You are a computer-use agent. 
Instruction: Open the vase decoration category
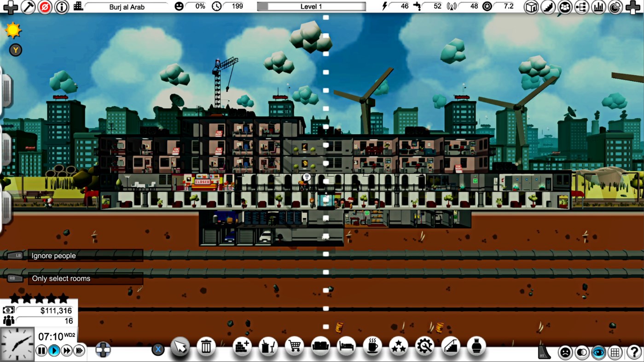pyautogui.click(x=476, y=346)
